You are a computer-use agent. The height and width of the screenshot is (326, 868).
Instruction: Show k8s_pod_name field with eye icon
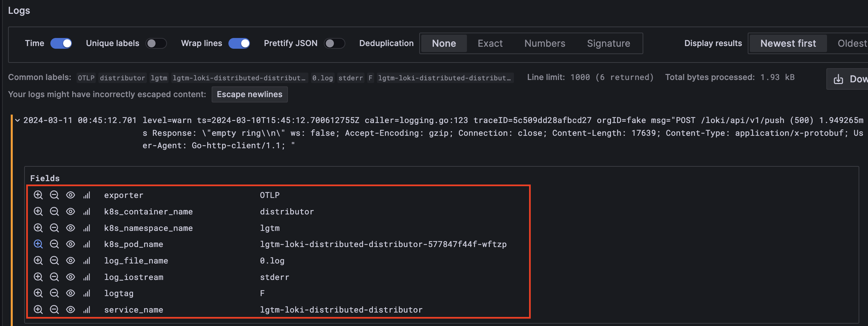pyautogui.click(x=71, y=244)
